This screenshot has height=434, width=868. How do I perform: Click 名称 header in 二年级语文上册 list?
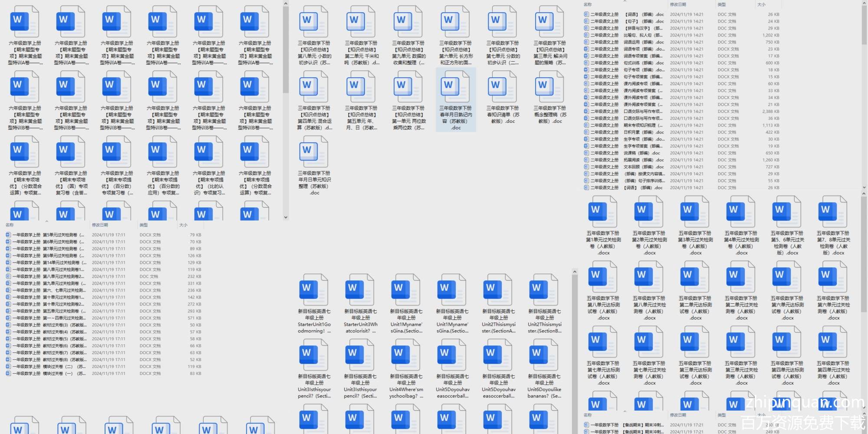(x=588, y=4)
